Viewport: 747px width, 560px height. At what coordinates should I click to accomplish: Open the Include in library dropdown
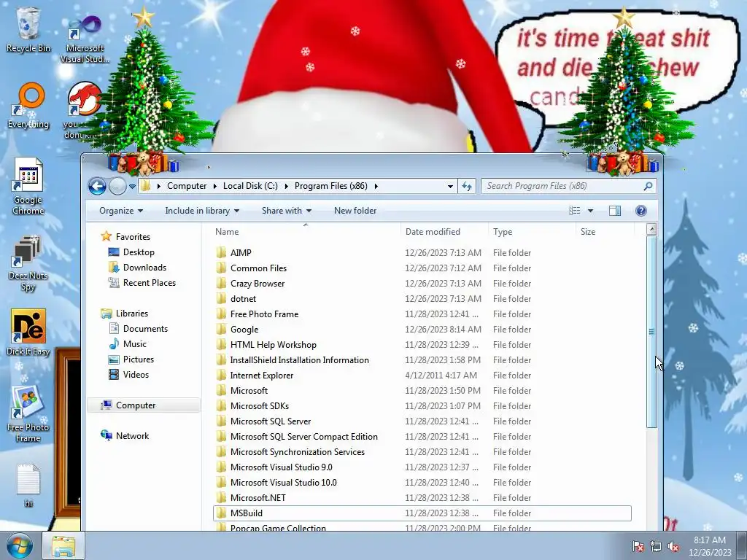tap(202, 211)
